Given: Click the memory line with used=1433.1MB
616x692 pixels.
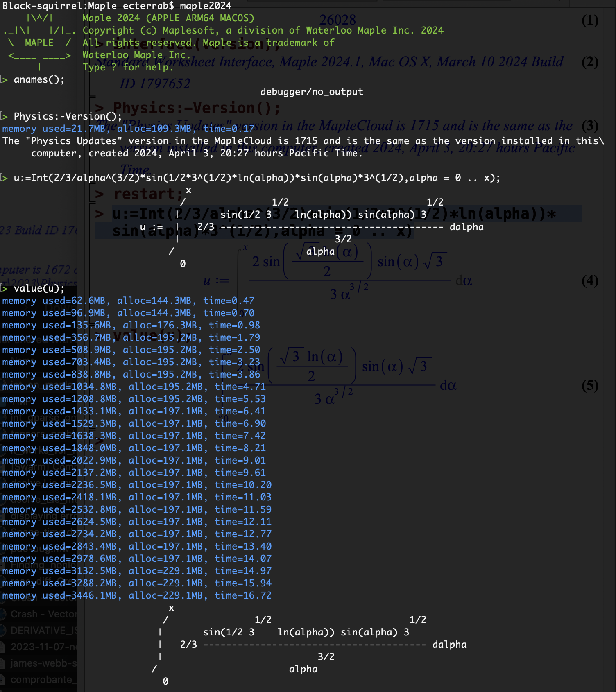Looking at the screenshot, I should pyautogui.click(x=134, y=411).
